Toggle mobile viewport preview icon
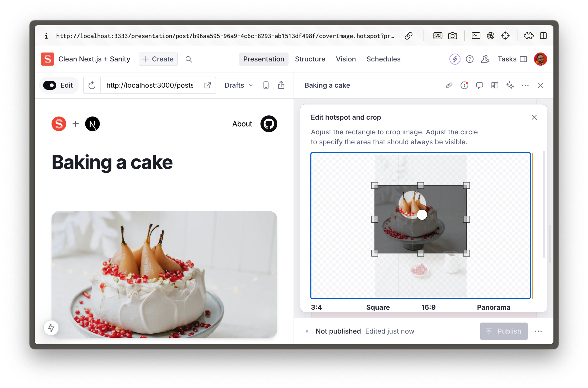588x388 pixels. pos(266,85)
